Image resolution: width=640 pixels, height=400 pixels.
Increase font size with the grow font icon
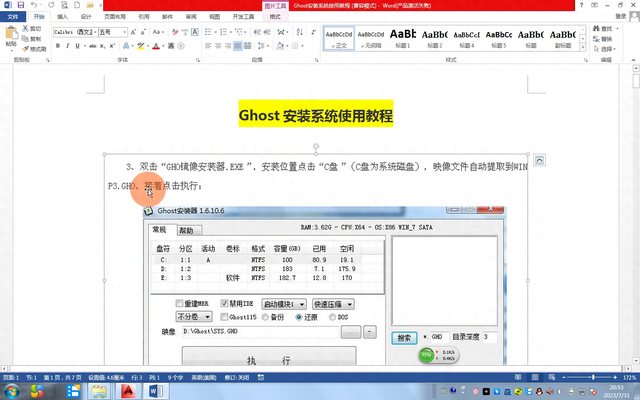point(133,32)
